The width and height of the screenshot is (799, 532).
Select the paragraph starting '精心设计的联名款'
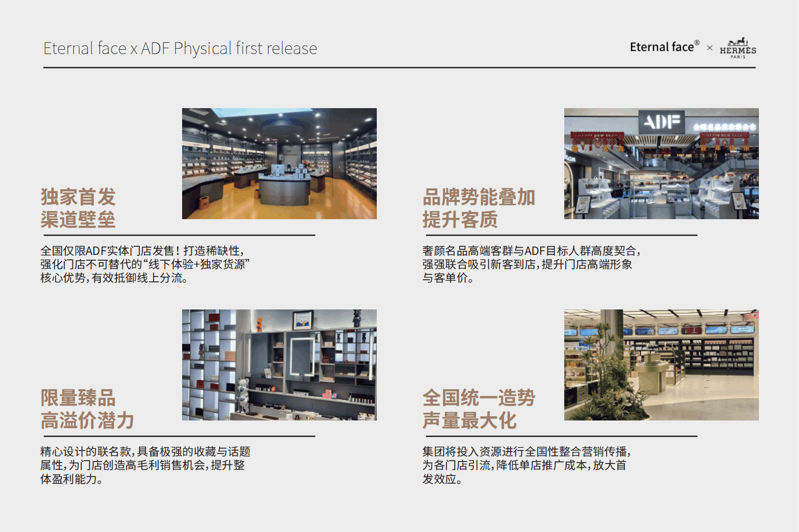[145, 465]
